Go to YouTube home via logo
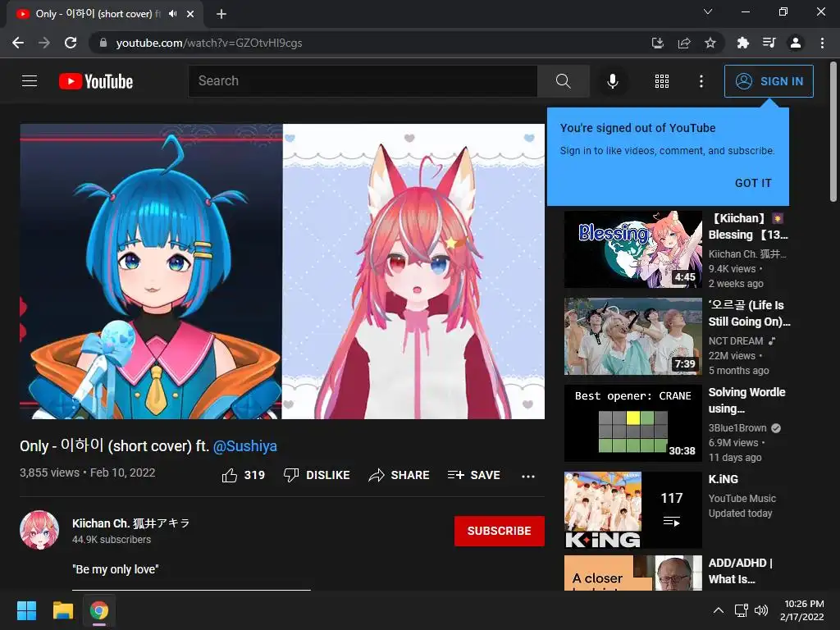This screenshot has width=840, height=630. [x=96, y=81]
